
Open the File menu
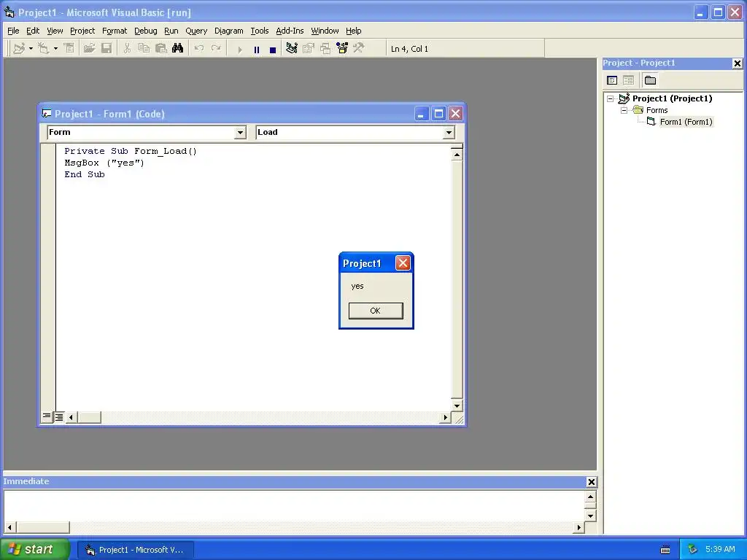[13, 31]
